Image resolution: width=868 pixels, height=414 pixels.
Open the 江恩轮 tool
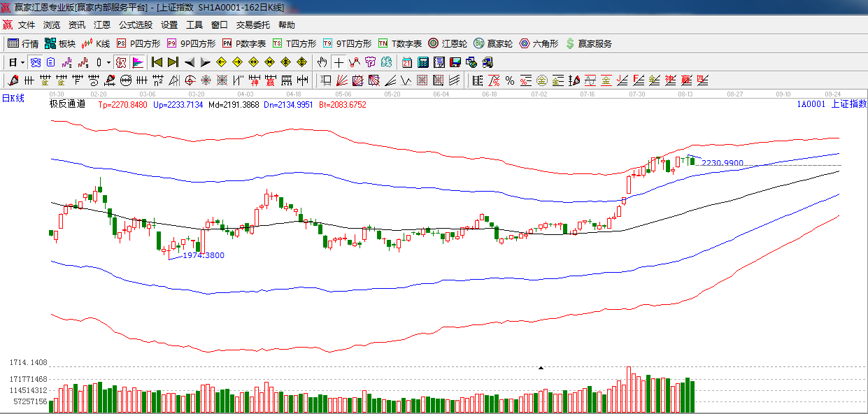[x=448, y=43]
